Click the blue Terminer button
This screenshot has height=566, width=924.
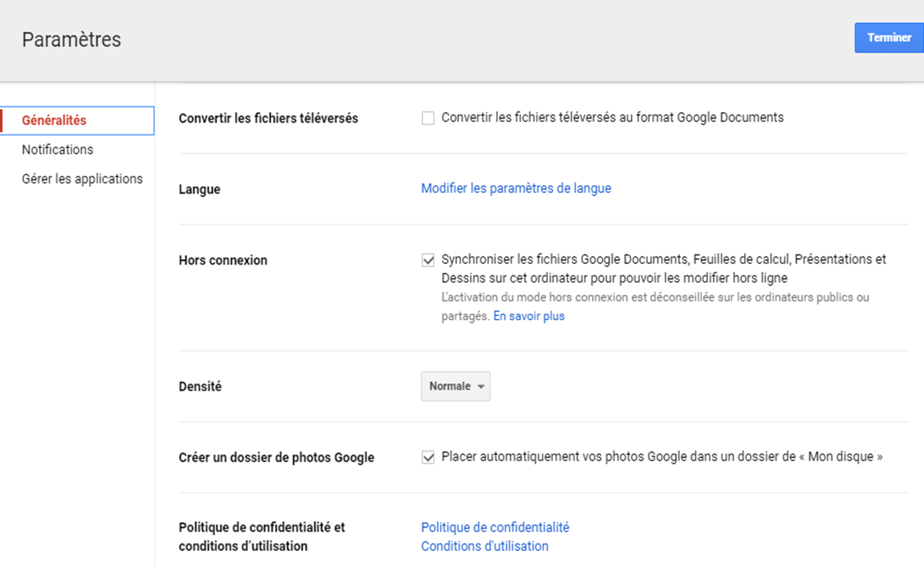[889, 38]
